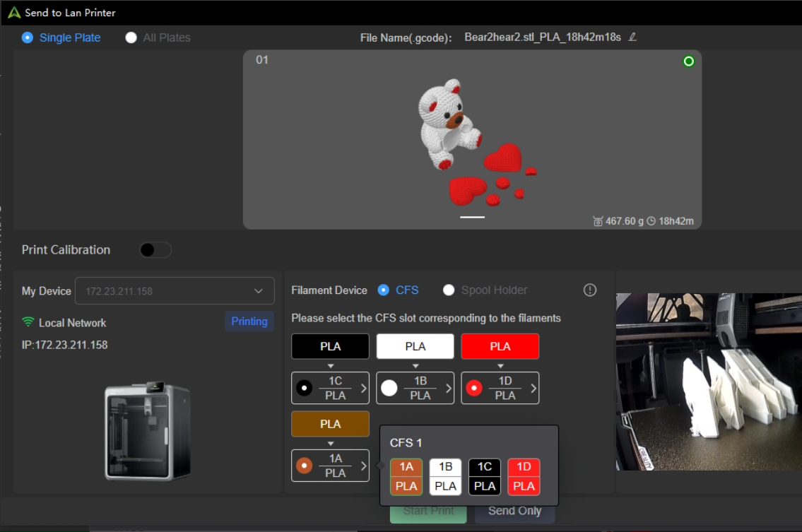This screenshot has height=532, width=802.
Task: Expand the 1D PLA slot selector
Action: pyautogui.click(x=500, y=388)
